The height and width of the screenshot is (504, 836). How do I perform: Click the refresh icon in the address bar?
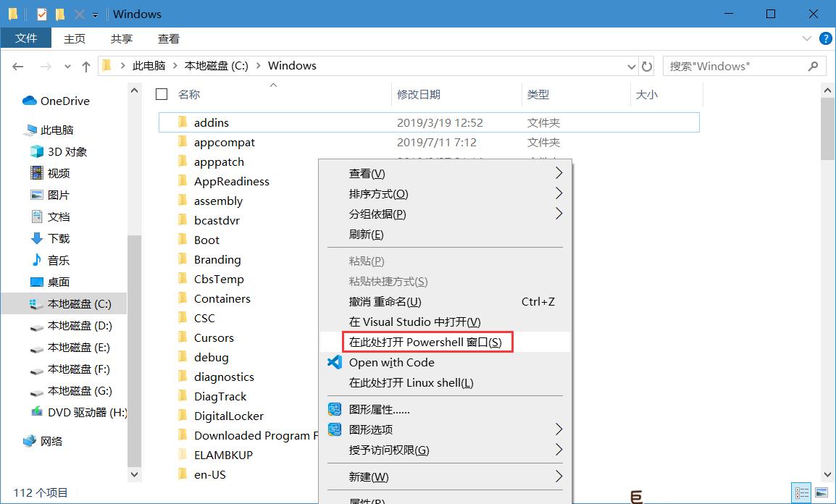pyautogui.click(x=647, y=66)
